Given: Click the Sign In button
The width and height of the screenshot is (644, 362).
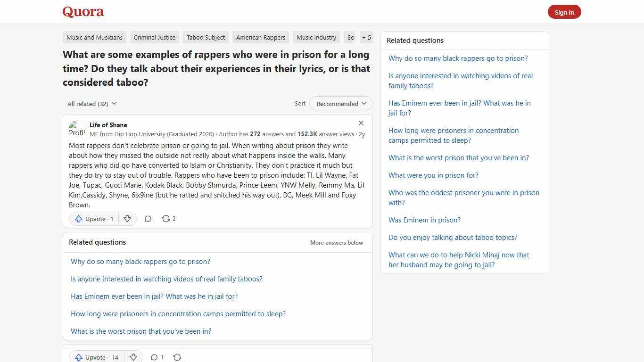Looking at the screenshot, I should pyautogui.click(x=564, y=12).
